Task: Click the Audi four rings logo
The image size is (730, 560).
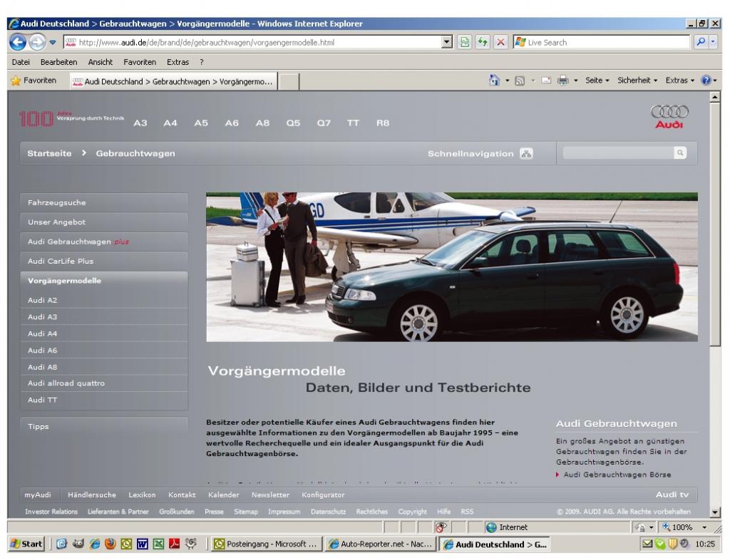Action: pyautogui.click(x=669, y=117)
